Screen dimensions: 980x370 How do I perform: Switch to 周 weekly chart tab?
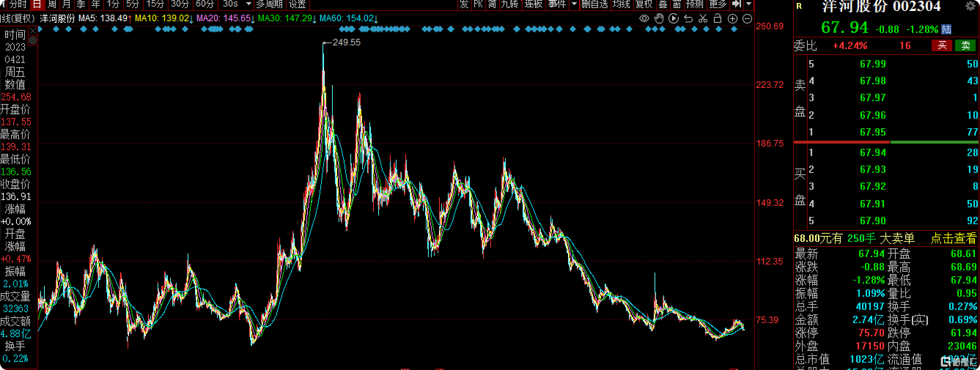52,4
